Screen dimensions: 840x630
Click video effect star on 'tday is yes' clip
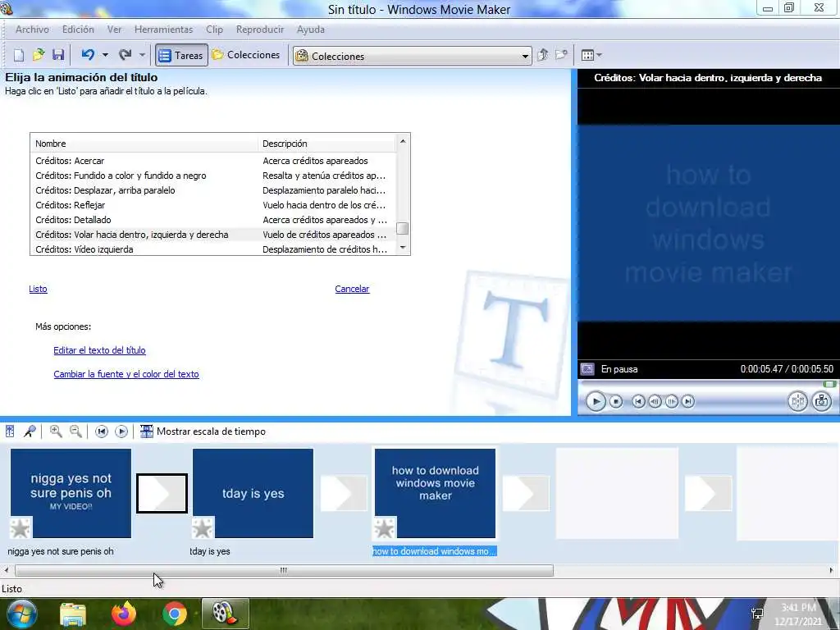point(203,528)
